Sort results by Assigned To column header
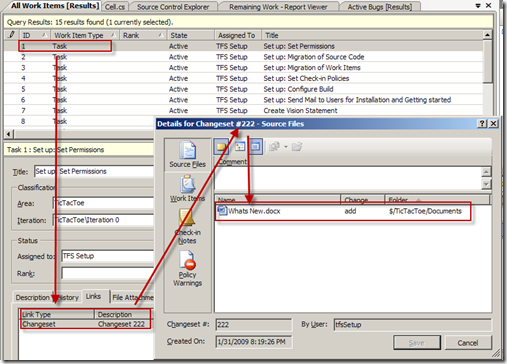507x364 pixels. [238, 35]
